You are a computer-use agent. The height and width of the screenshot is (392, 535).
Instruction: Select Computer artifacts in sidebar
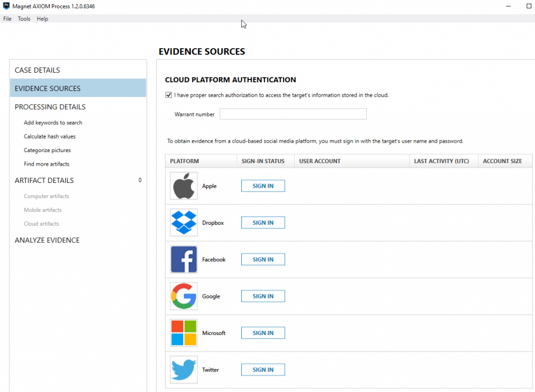(x=46, y=196)
